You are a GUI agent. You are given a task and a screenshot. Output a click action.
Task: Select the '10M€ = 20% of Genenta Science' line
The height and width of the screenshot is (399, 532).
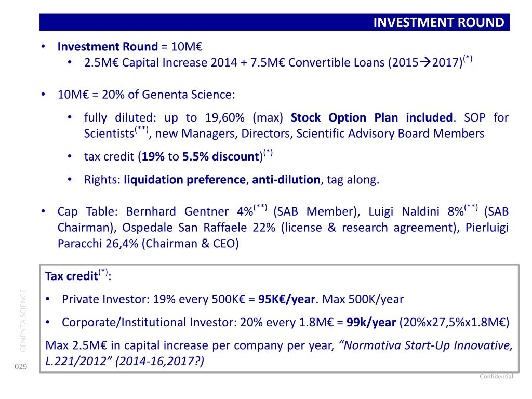pos(146,95)
